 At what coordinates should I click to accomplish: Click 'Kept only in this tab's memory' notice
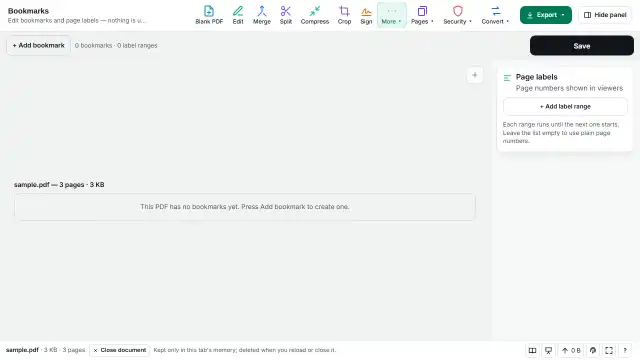point(244,350)
